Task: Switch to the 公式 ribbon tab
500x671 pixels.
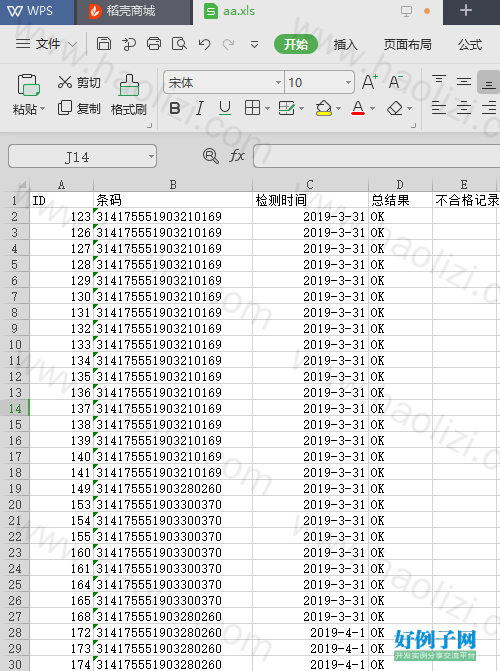Action: tap(470, 44)
